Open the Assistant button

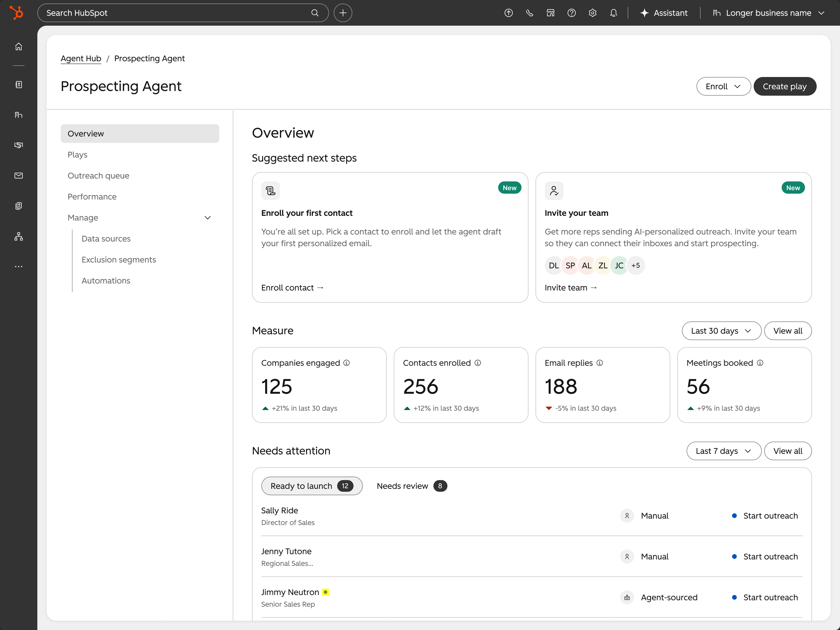pyautogui.click(x=664, y=13)
